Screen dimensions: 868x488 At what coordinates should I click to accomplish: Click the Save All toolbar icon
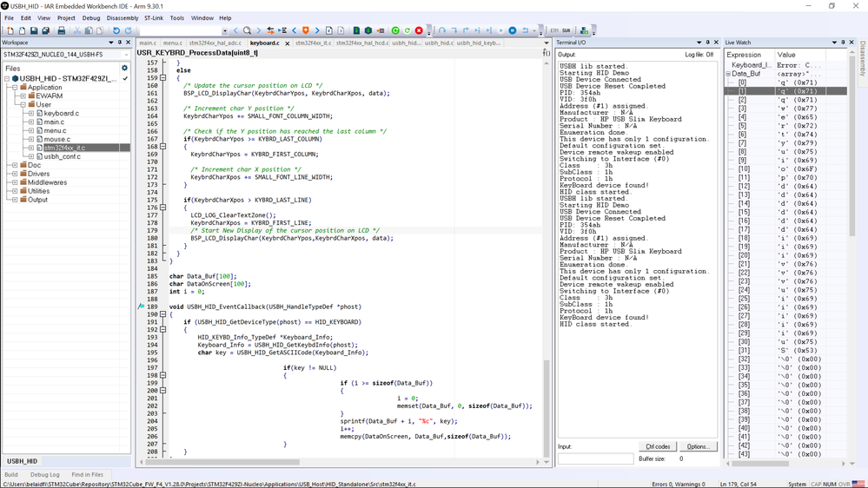click(45, 30)
